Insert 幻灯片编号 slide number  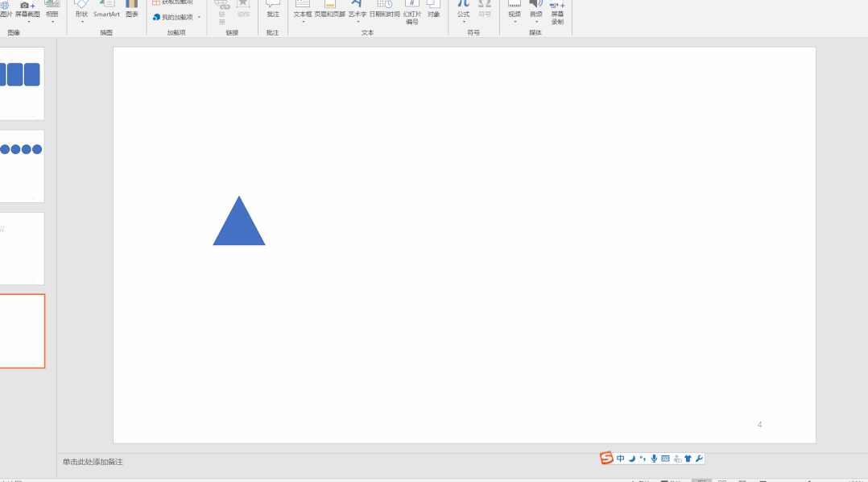[412, 12]
